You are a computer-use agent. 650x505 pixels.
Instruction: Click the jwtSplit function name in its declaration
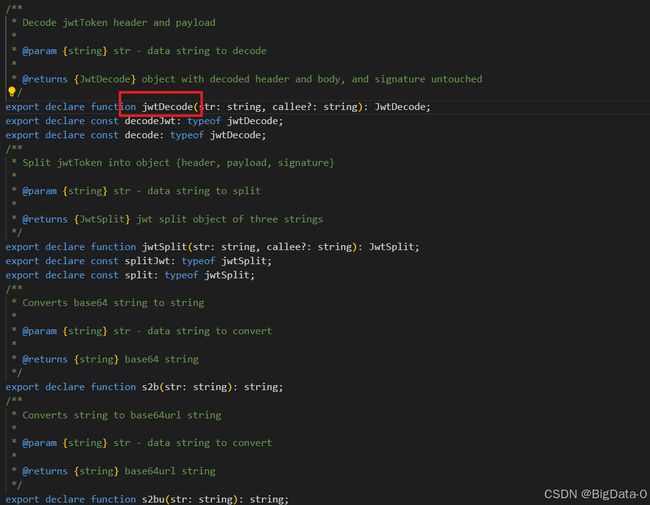coord(165,247)
